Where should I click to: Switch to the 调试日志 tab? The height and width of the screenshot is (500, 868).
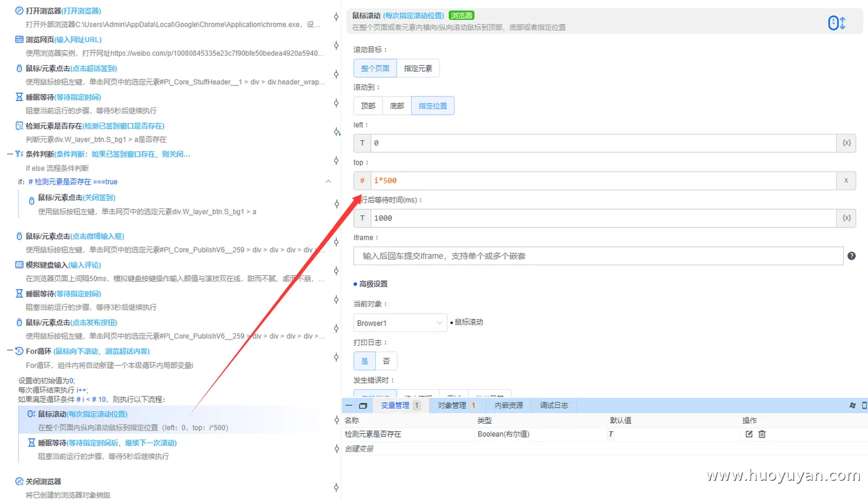[x=554, y=406]
